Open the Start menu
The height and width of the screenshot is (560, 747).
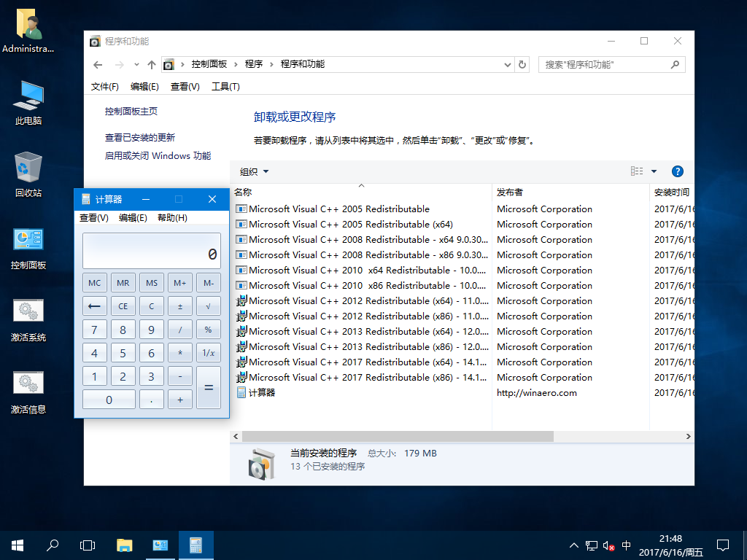point(18,545)
